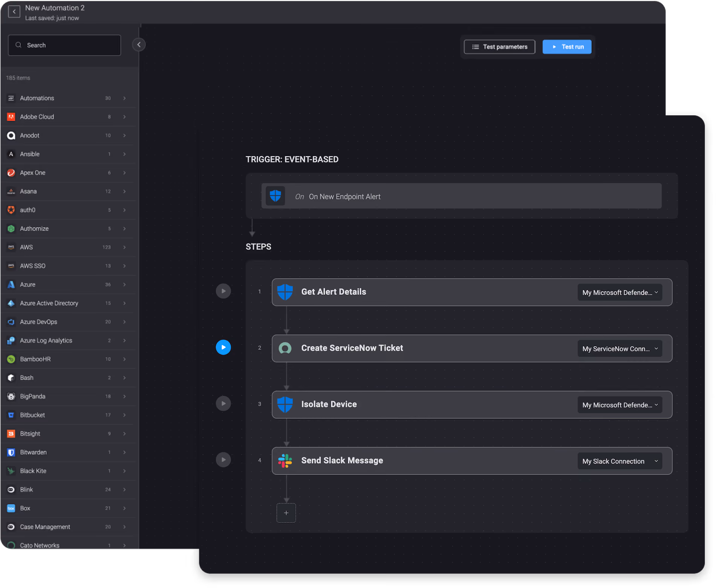Expand the Blink category chevron

point(124,490)
